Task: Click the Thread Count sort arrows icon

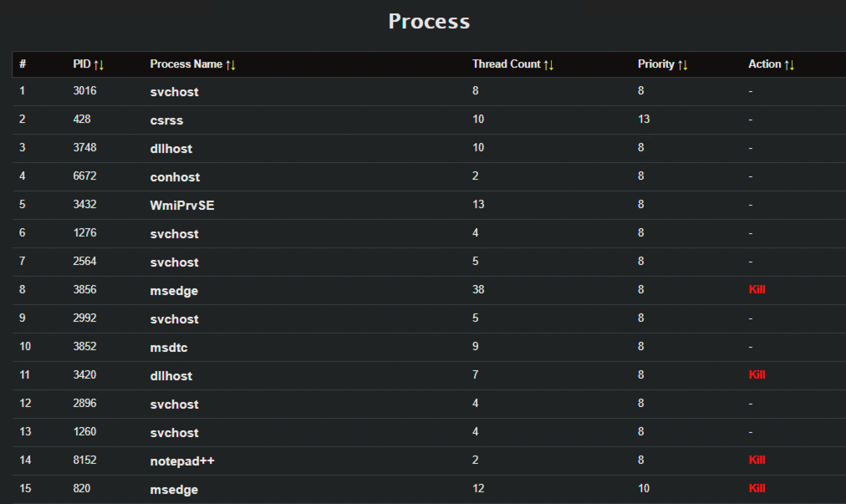Action: [x=548, y=64]
